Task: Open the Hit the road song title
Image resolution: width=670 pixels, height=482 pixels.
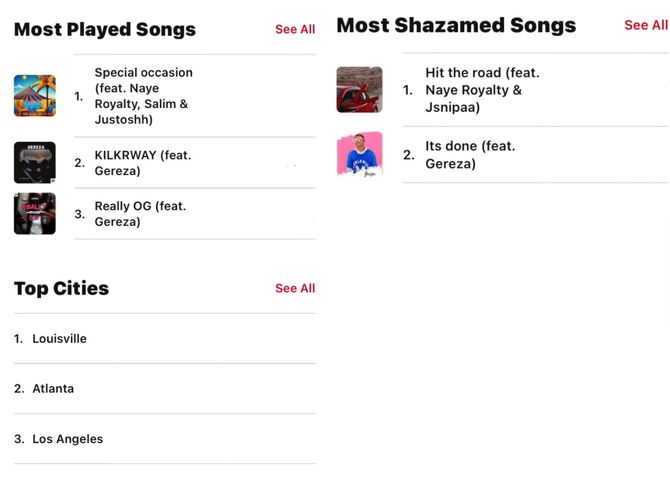Action: click(x=482, y=90)
